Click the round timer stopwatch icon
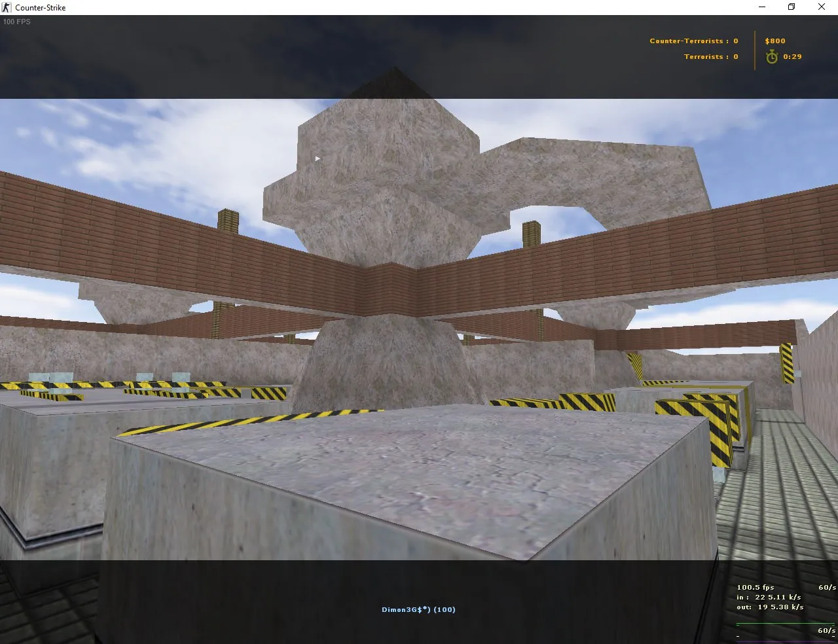Viewport: 838px width, 644px height. point(772,57)
